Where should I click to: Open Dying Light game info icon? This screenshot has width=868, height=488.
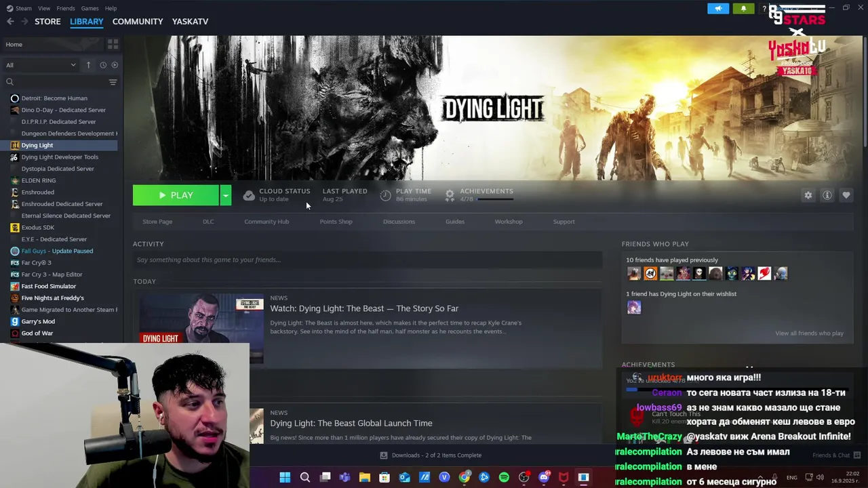click(x=827, y=195)
